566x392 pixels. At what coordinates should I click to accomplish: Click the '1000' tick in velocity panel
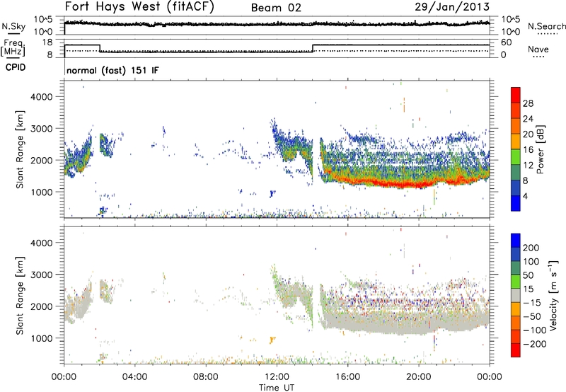tap(41, 338)
